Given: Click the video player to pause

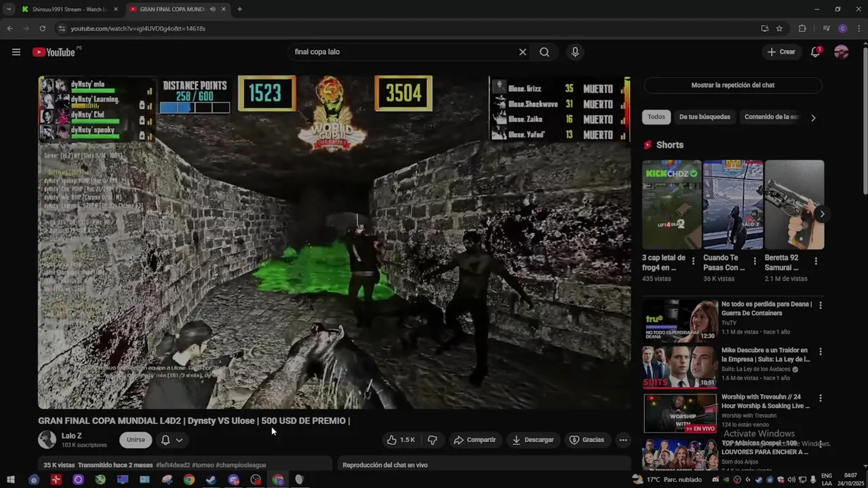Looking at the screenshot, I should [x=334, y=242].
